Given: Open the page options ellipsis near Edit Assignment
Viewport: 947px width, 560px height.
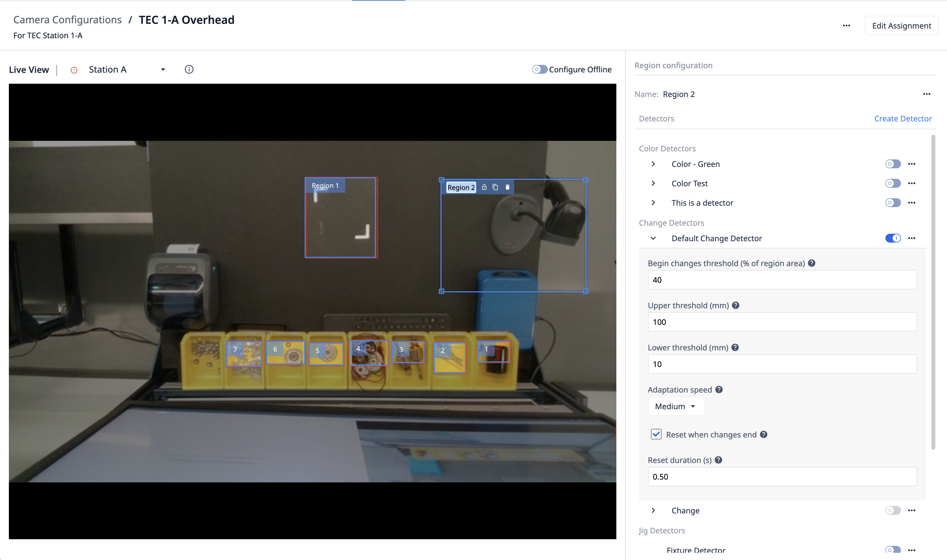Looking at the screenshot, I should (847, 26).
